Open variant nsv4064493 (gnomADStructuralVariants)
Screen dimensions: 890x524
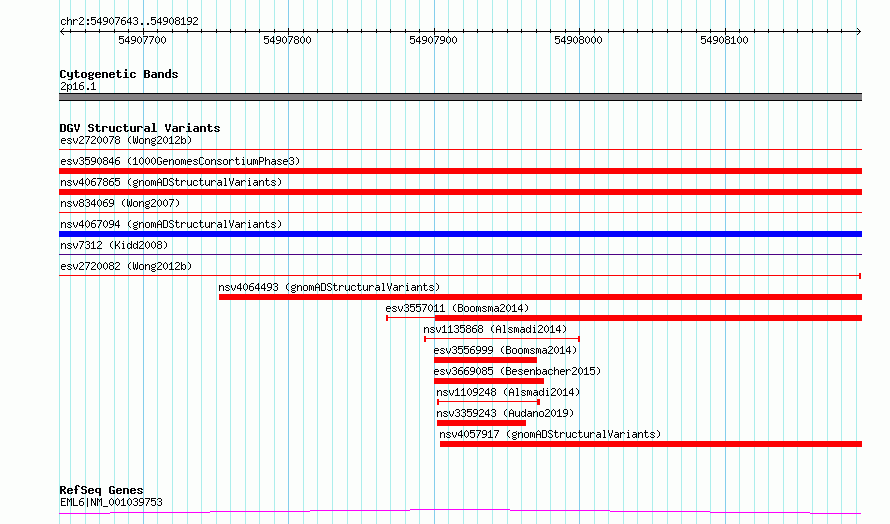tap(329, 287)
